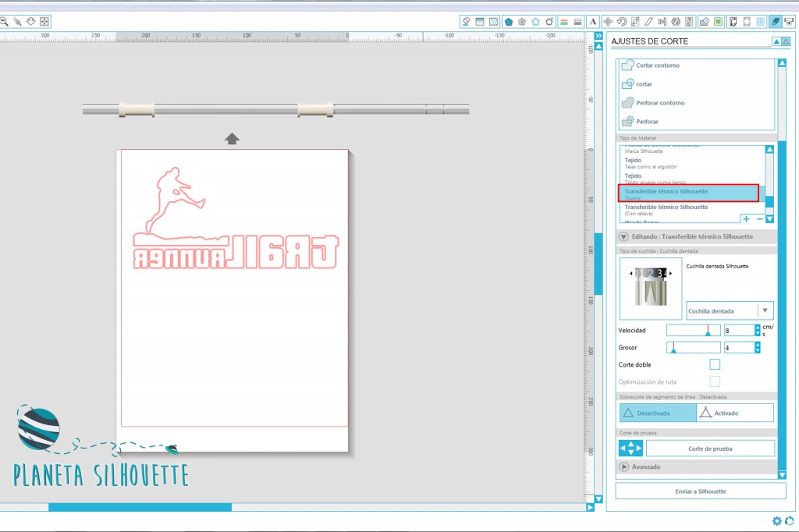Open preferences gear icon at bottom right
Screen dimensions: 799x532
(x=777, y=521)
